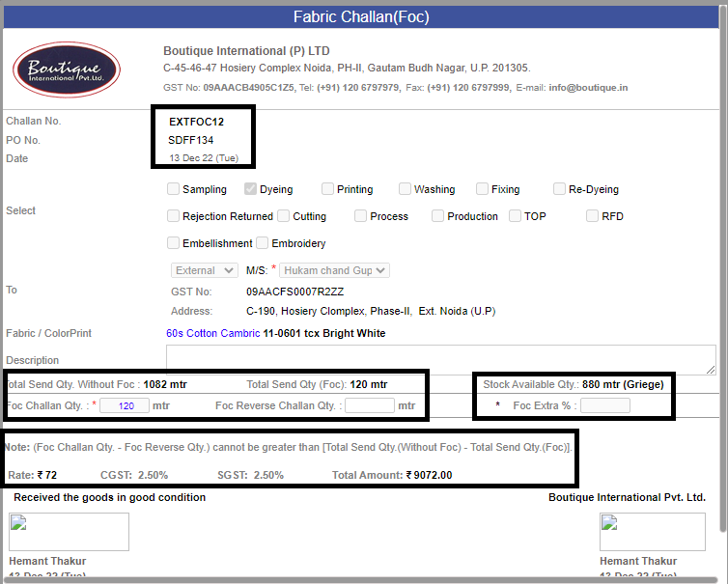Click the Boutique International (P) LTD heading
The width and height of the screenshot is (728, 584).
pos(246,51)
